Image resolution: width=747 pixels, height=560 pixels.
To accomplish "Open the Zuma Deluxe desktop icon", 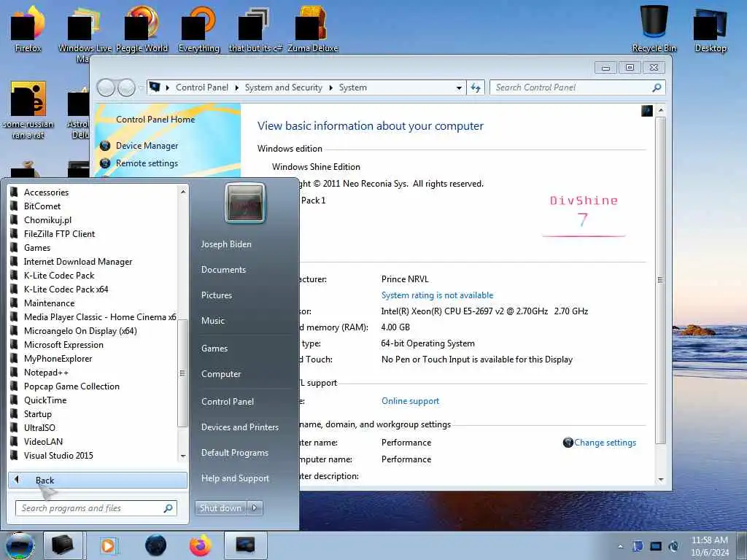I will tap(312, 28).
